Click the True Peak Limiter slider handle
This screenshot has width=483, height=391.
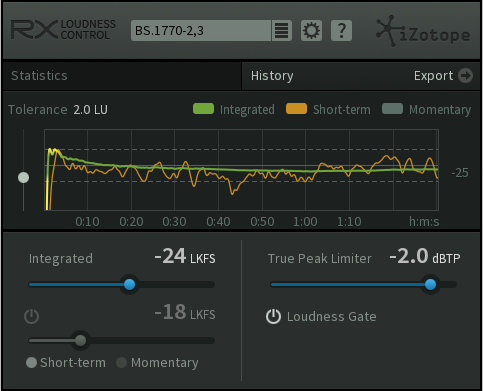[430, 284]
